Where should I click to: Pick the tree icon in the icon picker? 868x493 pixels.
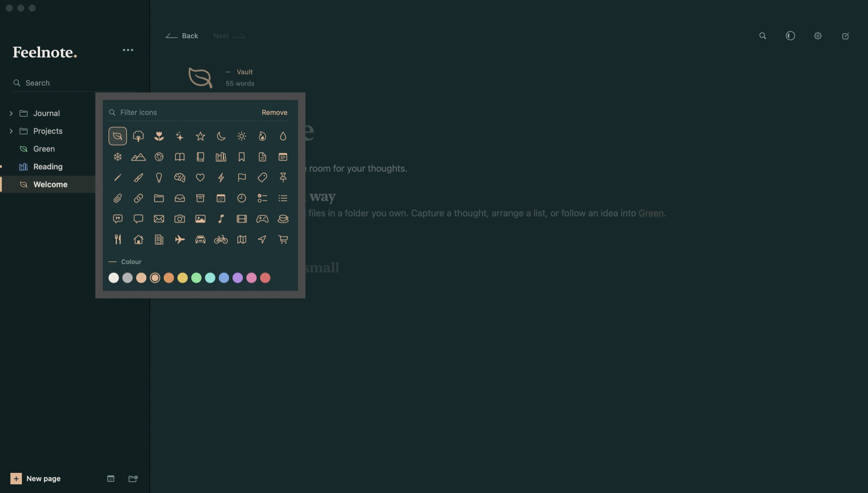click(x=138, y=136)
